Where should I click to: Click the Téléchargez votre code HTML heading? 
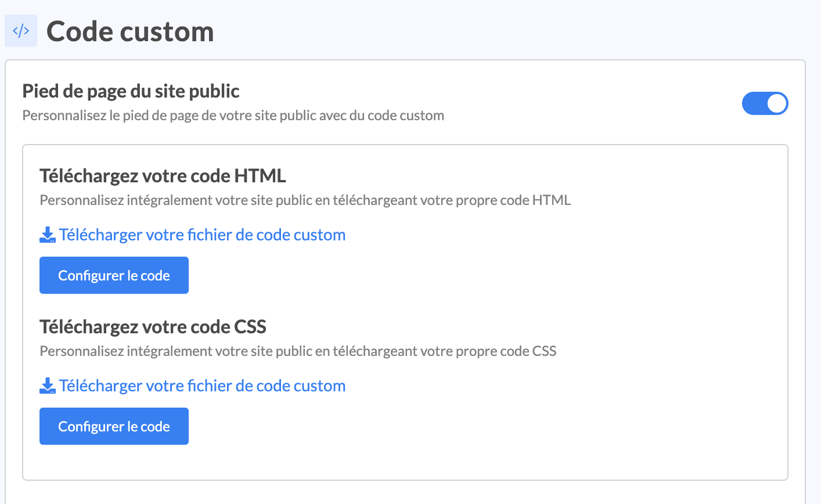(x=163, y=175)
